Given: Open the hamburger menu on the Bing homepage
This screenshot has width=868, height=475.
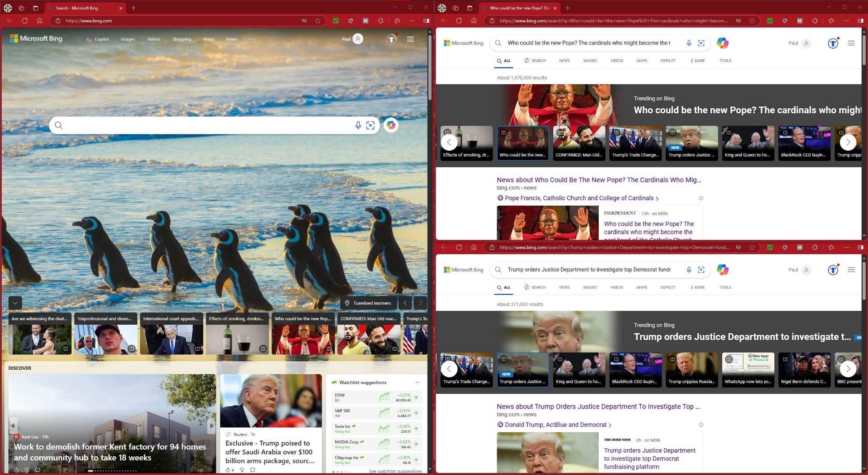Looking at the screenshot, I should (410, 39).
